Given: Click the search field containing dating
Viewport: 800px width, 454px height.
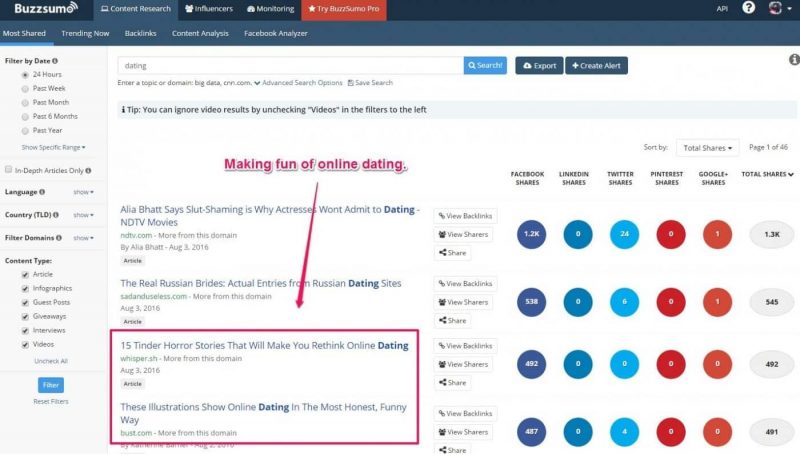Looking at the screenshot, I should pos(290,65).
